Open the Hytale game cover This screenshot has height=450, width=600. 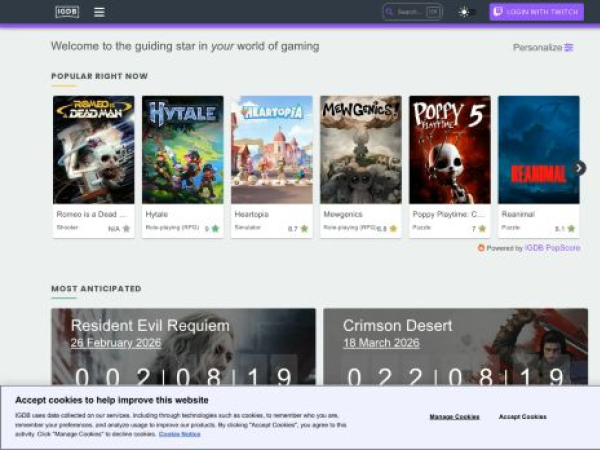[x=182, y=150]
